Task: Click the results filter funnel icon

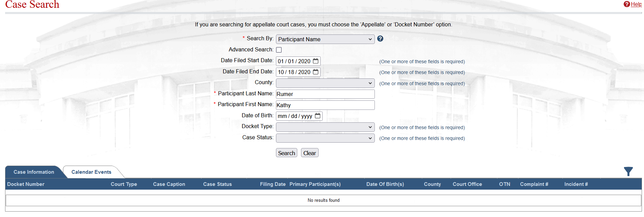Action: pyautogui.click(x=628, y=172)
